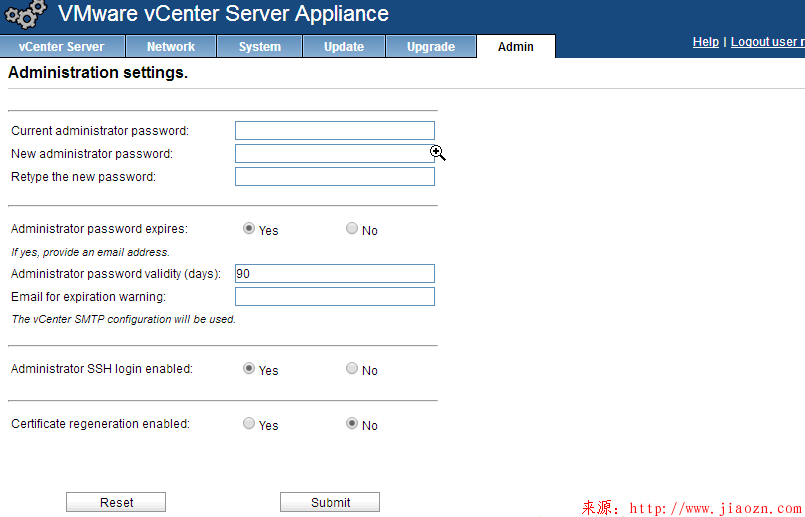Go to the Update tab

click(344, 47)
